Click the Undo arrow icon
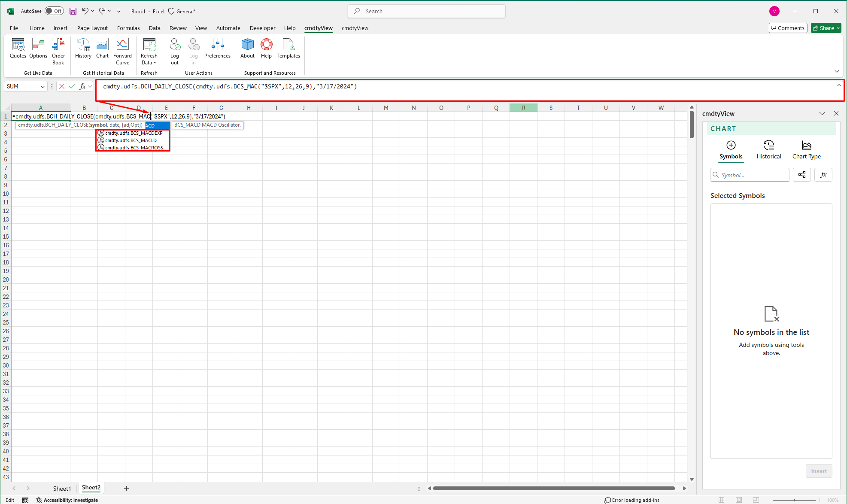The height and width of the screenshot is (504, 847). pyautogui.click(x=85, y=11)
